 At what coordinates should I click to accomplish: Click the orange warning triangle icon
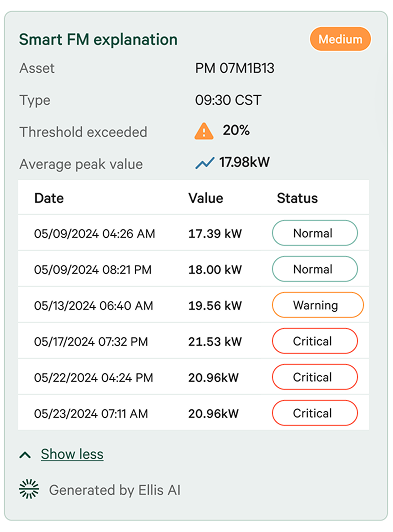coord(204,131)
